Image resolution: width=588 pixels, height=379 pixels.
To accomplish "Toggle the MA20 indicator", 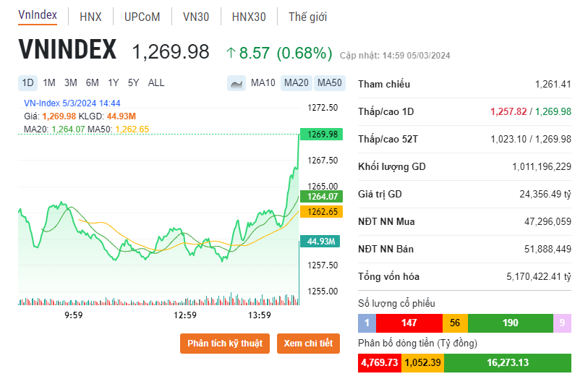I will [x=297, y=83].
